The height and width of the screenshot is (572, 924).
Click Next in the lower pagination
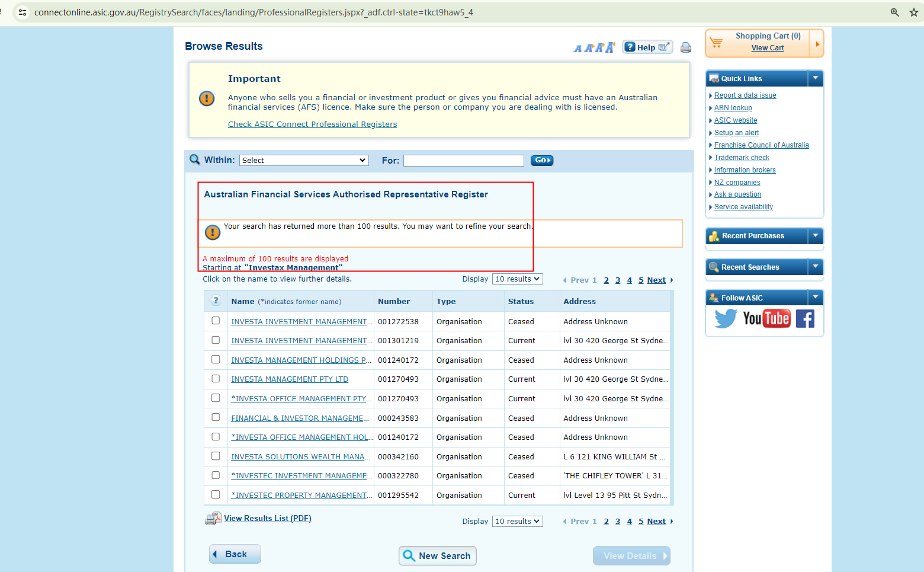coord(656,522)
